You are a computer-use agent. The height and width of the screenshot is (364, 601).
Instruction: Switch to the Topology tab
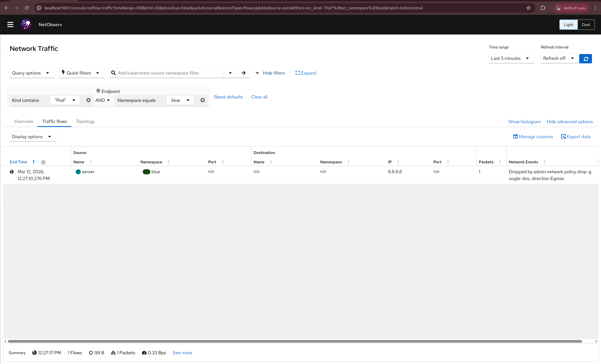(x=85, y=121)
